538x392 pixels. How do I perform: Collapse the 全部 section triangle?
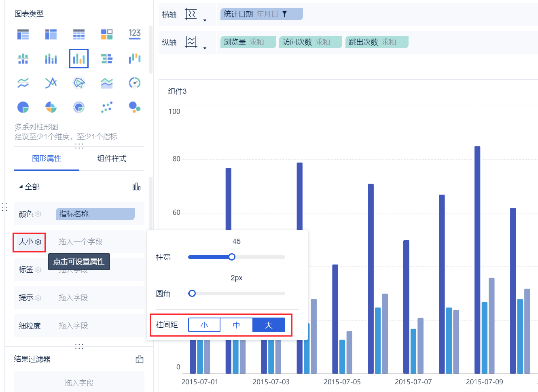coord(21,187)
